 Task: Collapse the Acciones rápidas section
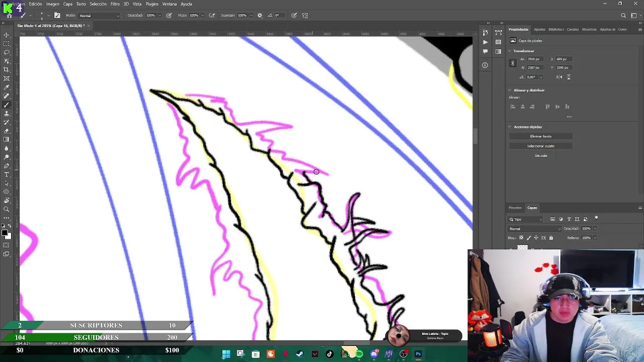click(x=510, y=127)
